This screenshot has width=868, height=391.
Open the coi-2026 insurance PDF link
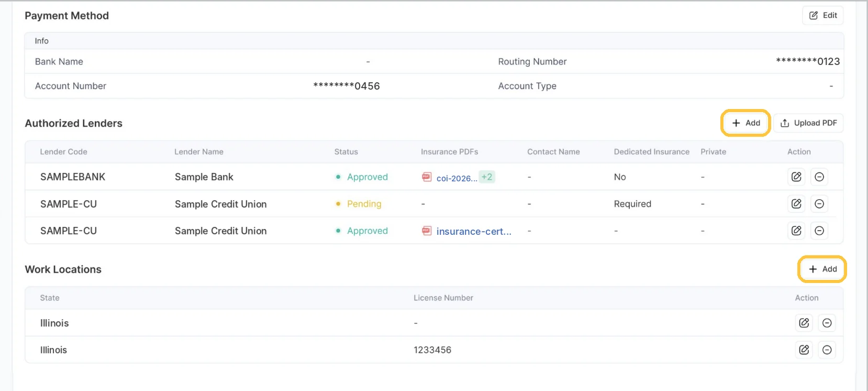point(457,178)
